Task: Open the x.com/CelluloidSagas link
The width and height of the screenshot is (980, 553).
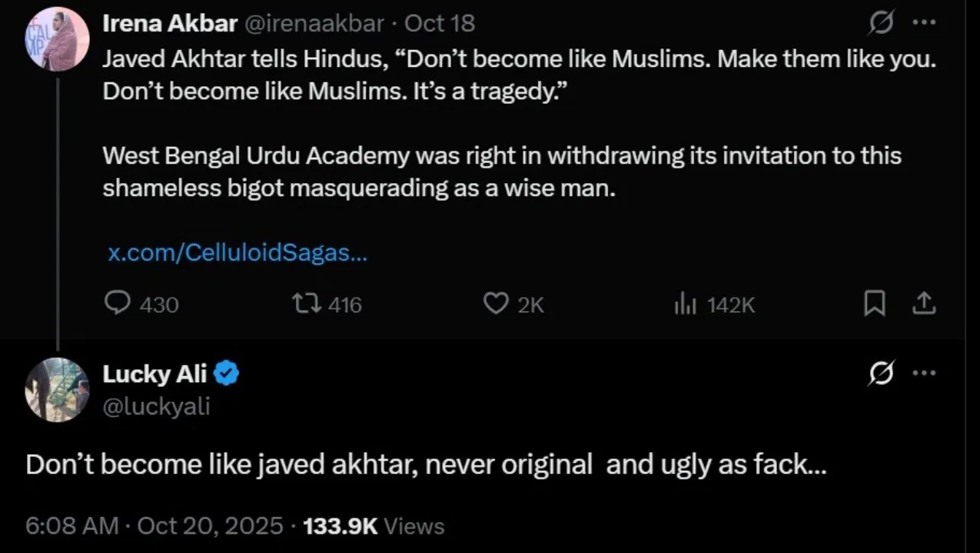Action: (237, 253)
